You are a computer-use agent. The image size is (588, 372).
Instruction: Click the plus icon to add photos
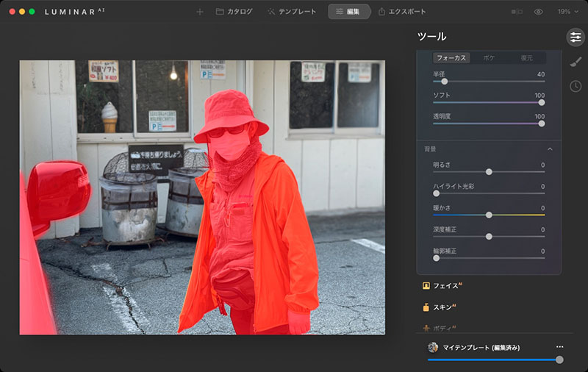tap(200, 12)
